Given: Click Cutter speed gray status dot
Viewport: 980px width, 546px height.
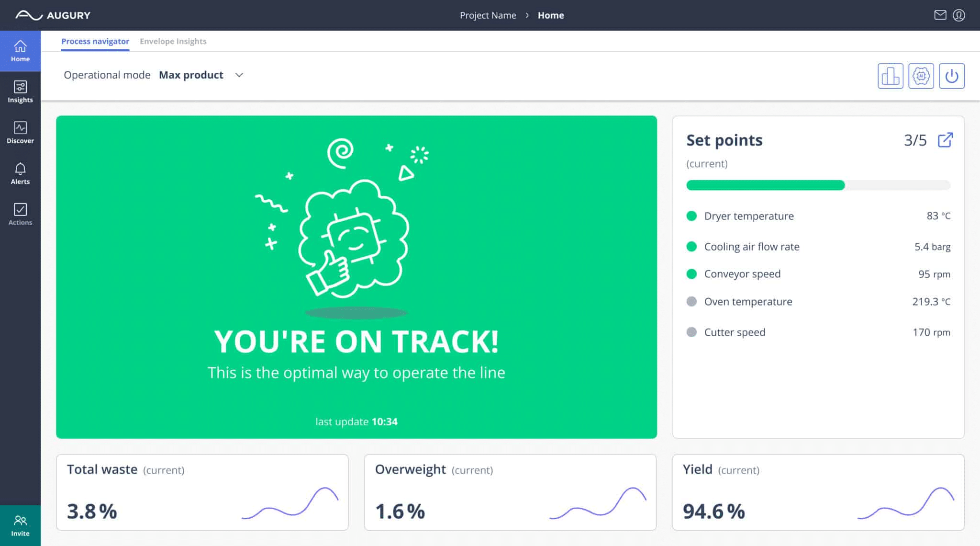Looking at the screenshot, I should pos(691,332).
